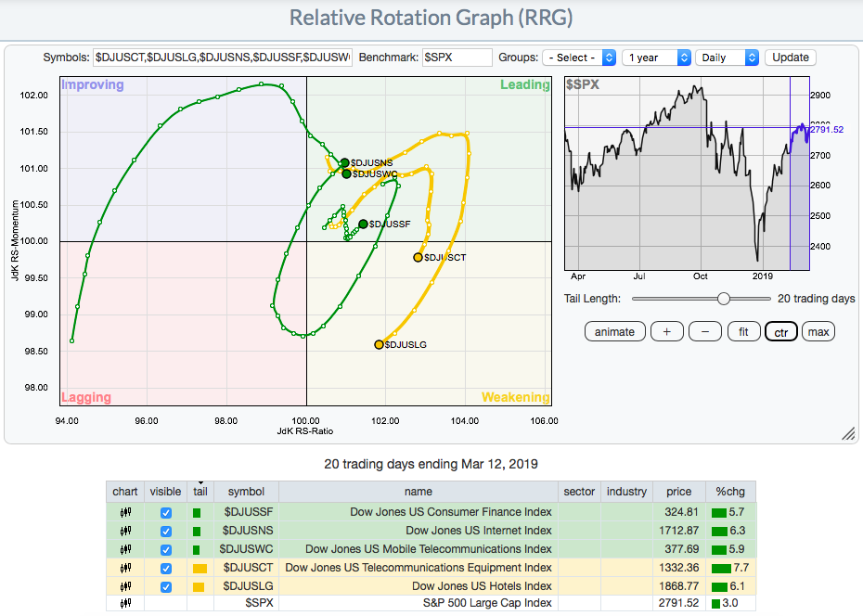The image size is (863, 616).
Task: Click yellow tail swatch for $DJUSLG
Action: [x=199, y=586]
